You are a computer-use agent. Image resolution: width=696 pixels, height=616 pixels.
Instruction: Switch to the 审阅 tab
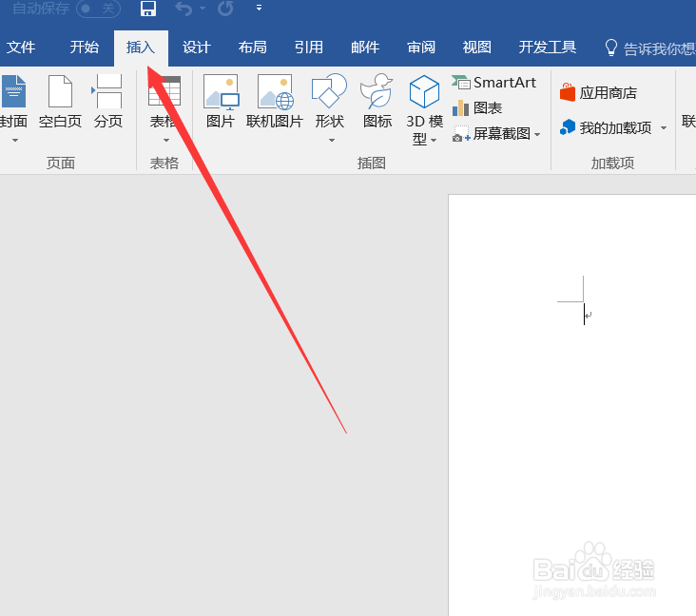[x=421, y=47]
